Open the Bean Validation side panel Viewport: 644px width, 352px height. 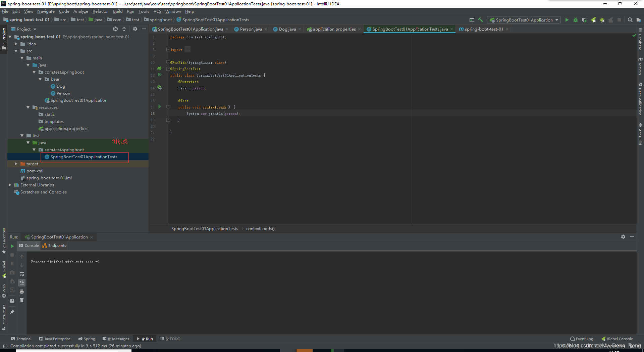click(640, 99)
